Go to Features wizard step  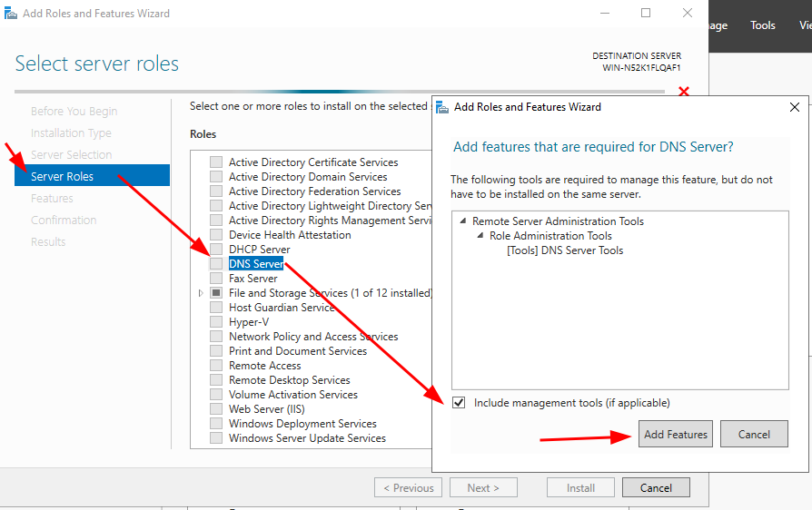52,198
